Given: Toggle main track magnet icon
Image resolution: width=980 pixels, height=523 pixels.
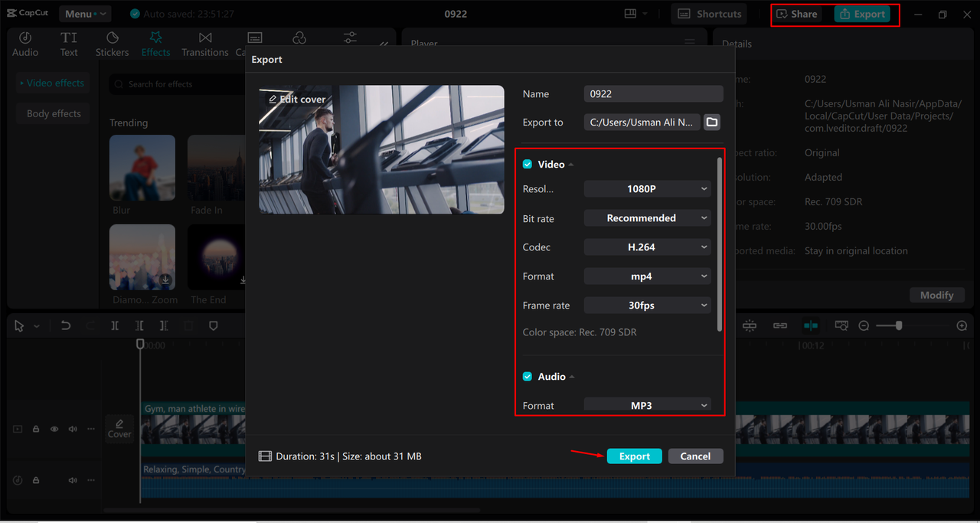Looking at the screenshot, I should (750, 325).
